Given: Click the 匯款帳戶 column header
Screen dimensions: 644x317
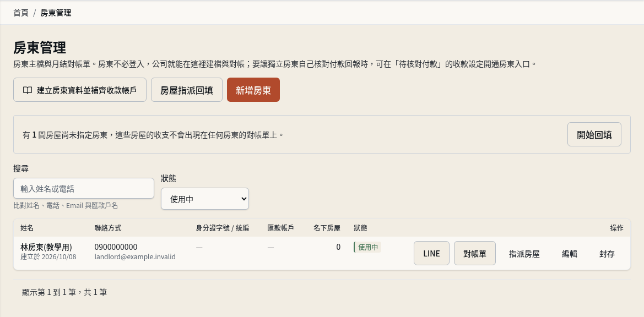Looking at the screenshot, I should coord(280,228).
